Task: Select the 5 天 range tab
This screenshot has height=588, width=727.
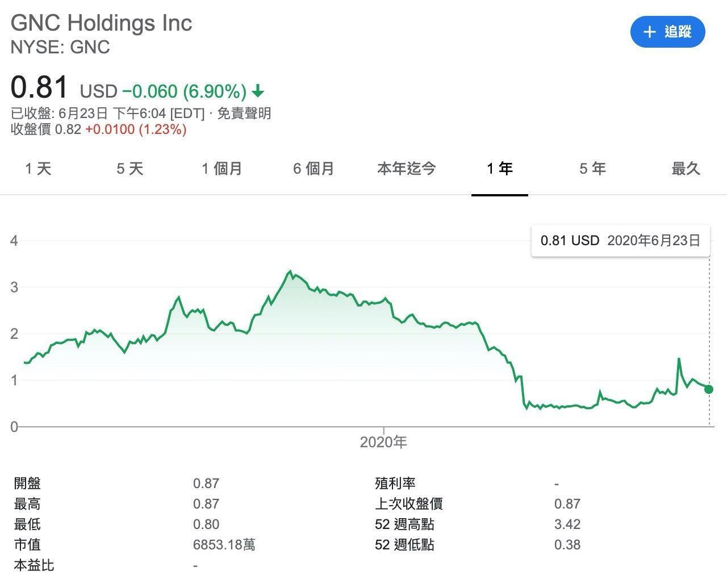Action: coord(130,169)
